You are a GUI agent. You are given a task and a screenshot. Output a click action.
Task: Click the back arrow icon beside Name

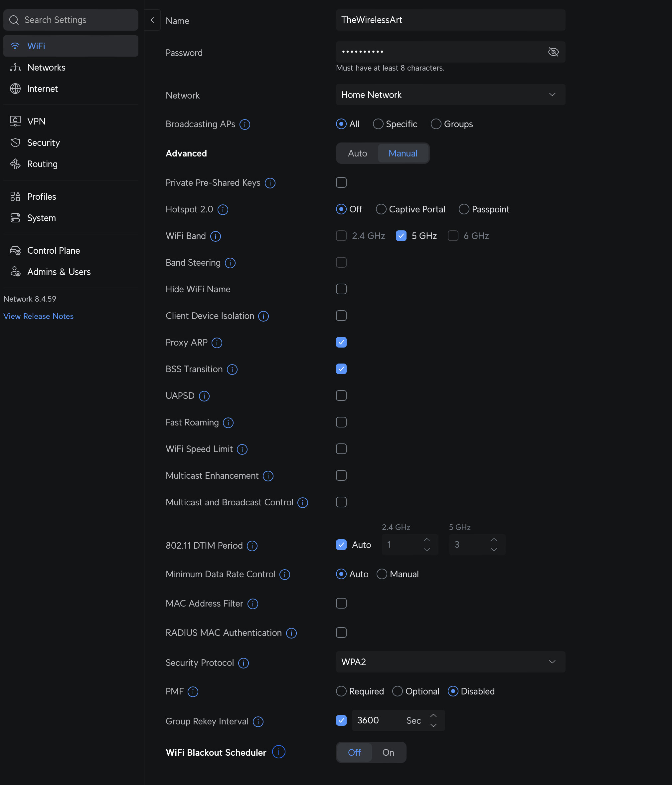(152, 20)
